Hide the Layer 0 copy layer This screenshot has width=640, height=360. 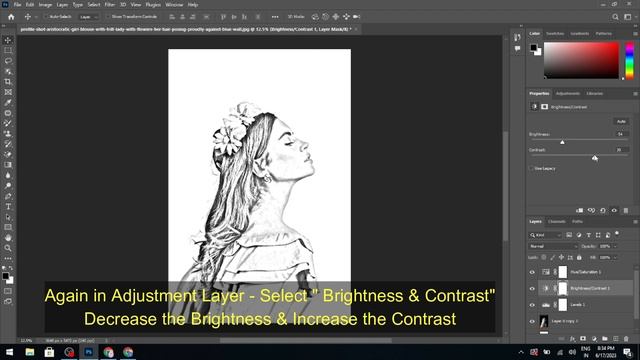(532, 321)
